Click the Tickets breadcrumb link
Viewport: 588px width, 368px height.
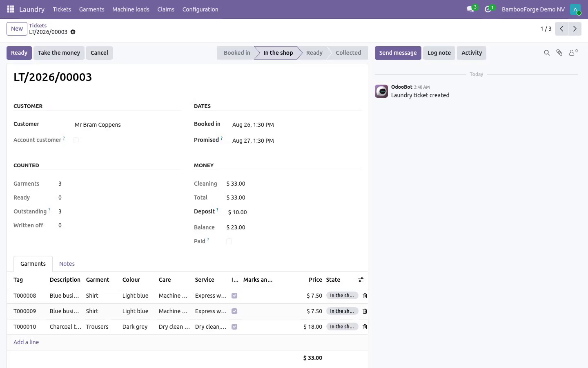click(38, 25)
